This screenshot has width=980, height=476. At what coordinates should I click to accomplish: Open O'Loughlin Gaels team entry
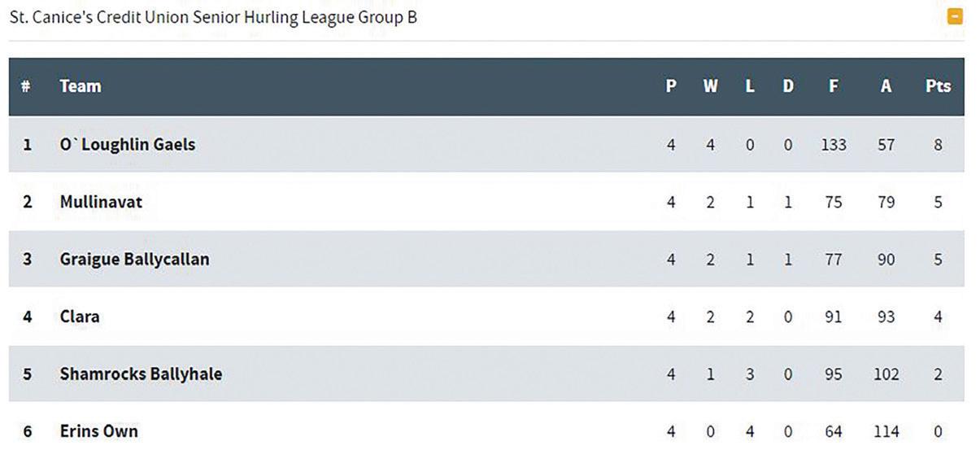128,145
